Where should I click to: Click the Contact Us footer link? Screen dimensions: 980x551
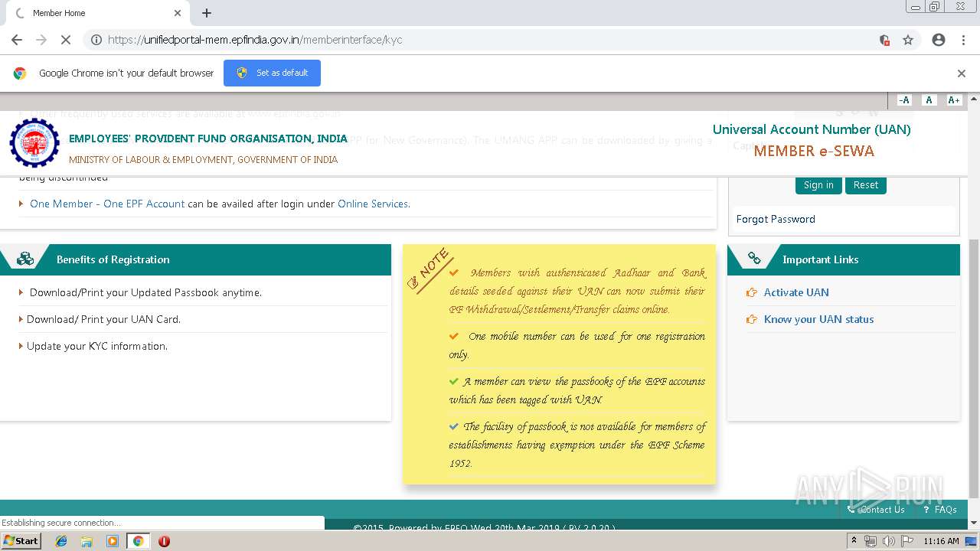(876, 510)
